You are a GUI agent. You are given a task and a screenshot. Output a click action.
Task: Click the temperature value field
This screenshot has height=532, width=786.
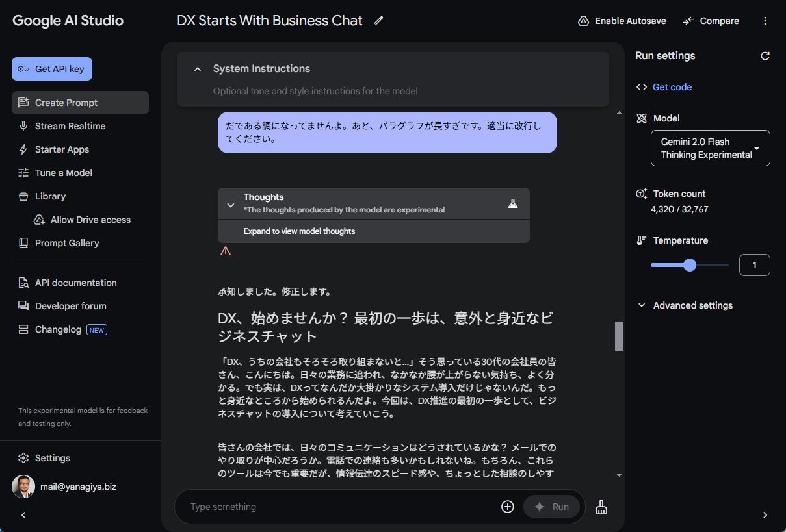pos(755,265)
